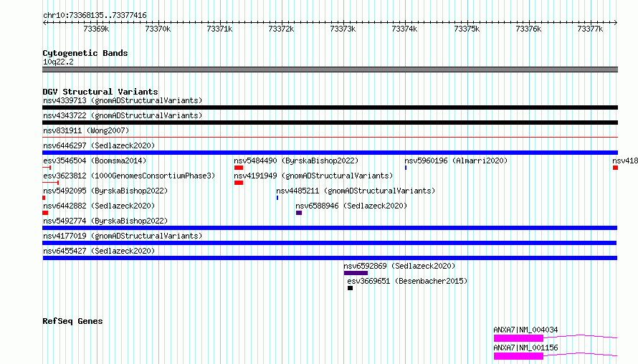The image size is (638, 364).
Task: Click nsv6588946 (Sedlazeck2020) label
Action: pyautogui.click(x=351, y=206)
